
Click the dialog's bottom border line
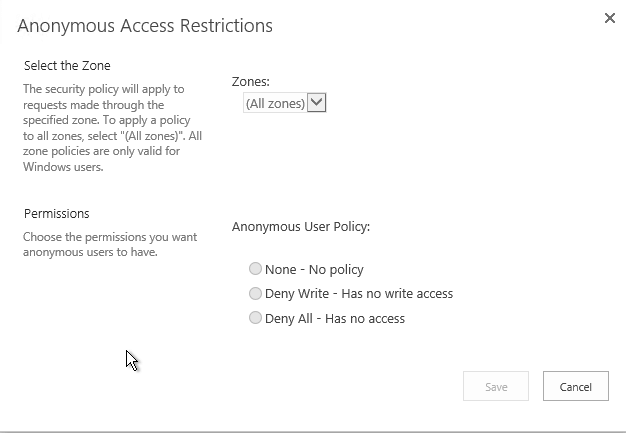tap(313, 432)
